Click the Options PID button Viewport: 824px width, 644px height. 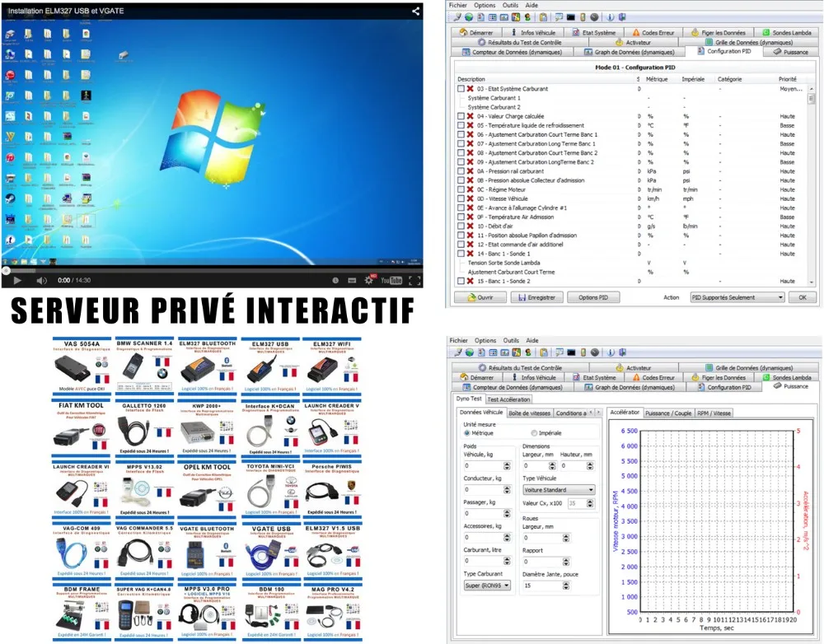pos(593,297)
